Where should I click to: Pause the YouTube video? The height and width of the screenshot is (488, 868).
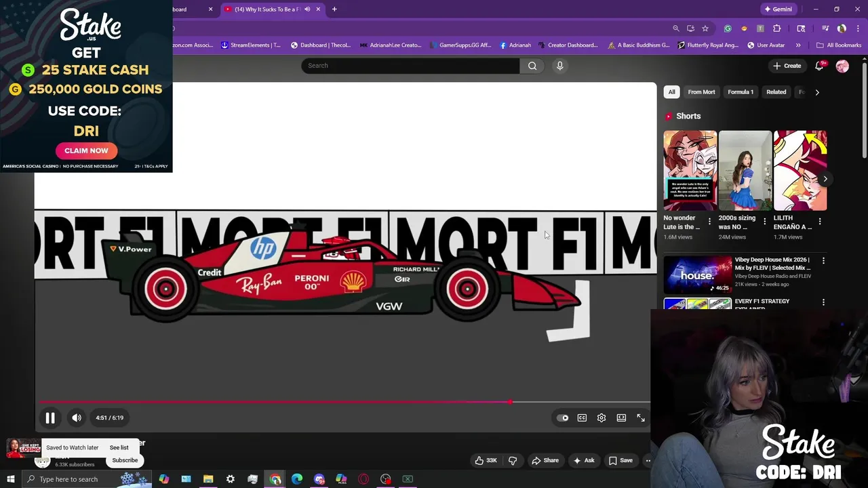coord(50,418)
